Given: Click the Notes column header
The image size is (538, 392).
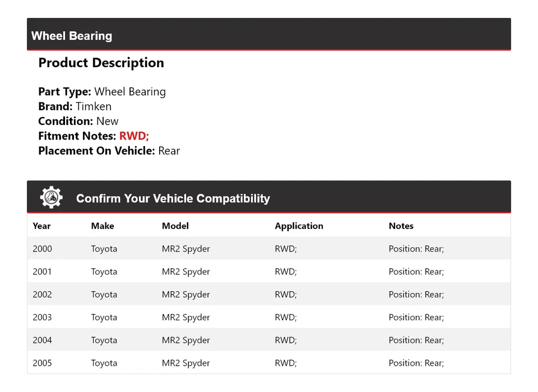Looking at the screenshot, I should point(401,226).
